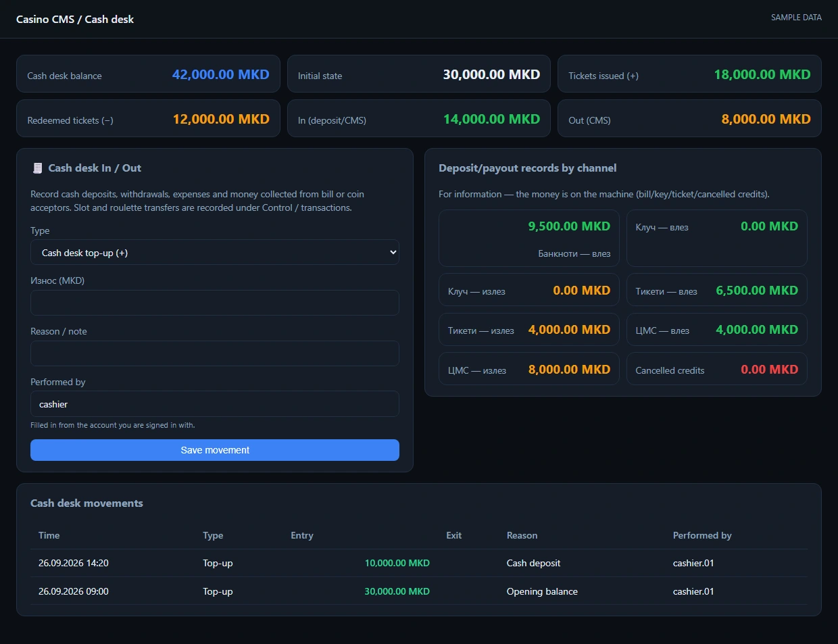Click the Тикети — влез value 6,500.00 MKD
Viewport: 838px width, 644px height.
(757, 291)
